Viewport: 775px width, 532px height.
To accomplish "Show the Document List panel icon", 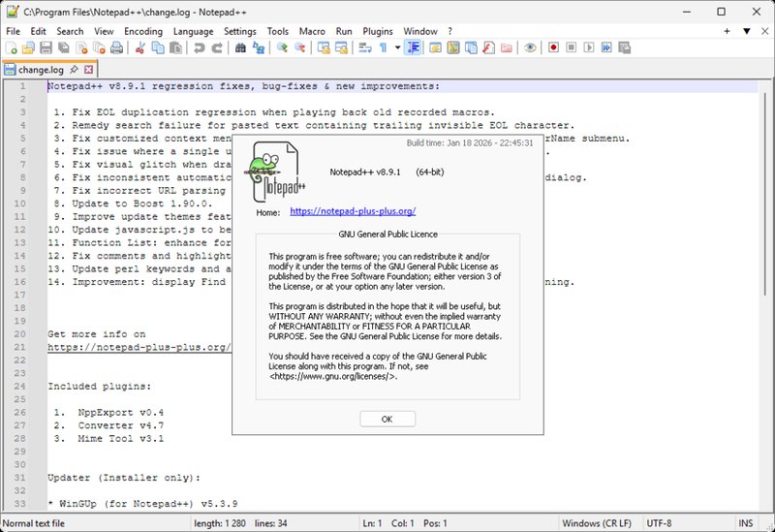I will [471, 47].
